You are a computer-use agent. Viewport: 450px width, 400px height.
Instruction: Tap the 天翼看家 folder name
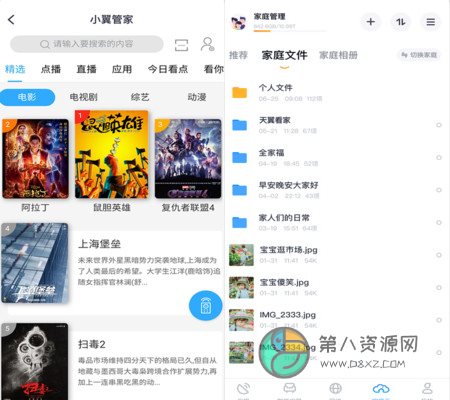(275, 120)
